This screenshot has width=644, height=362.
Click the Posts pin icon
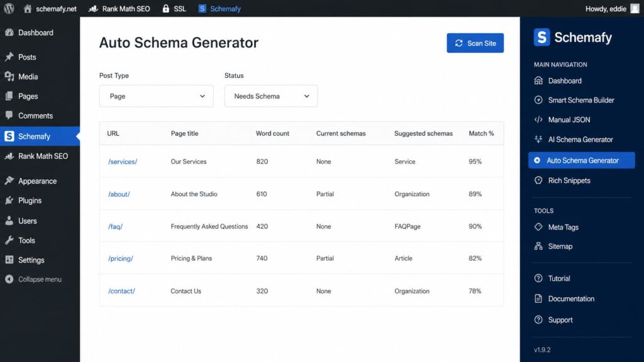point(9,57)
